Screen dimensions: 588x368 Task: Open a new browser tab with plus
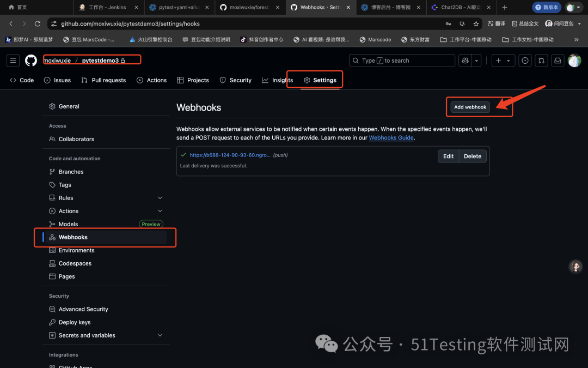(x=504, y=7)
